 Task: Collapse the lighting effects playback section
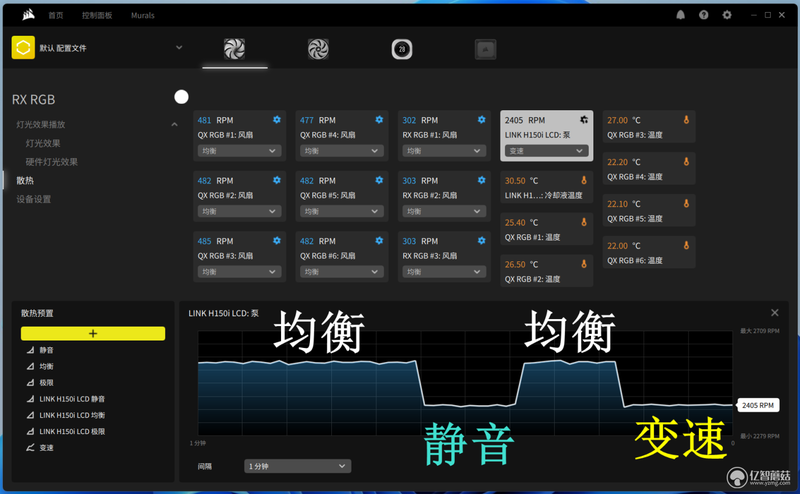point(174,124)
